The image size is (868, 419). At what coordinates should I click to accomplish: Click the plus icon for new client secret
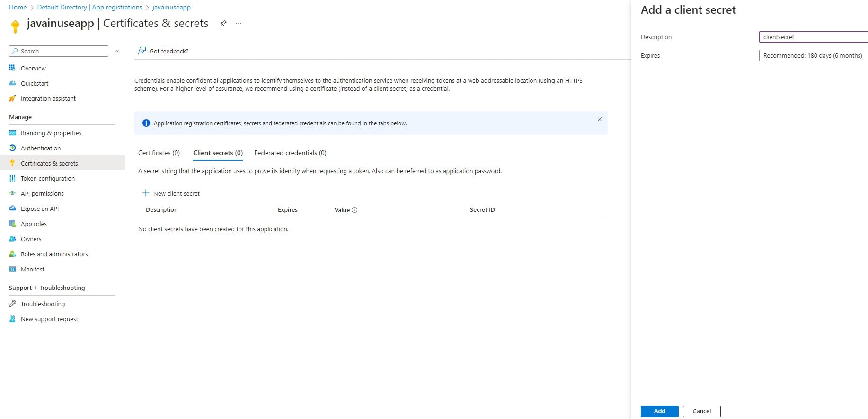point(146,193)
